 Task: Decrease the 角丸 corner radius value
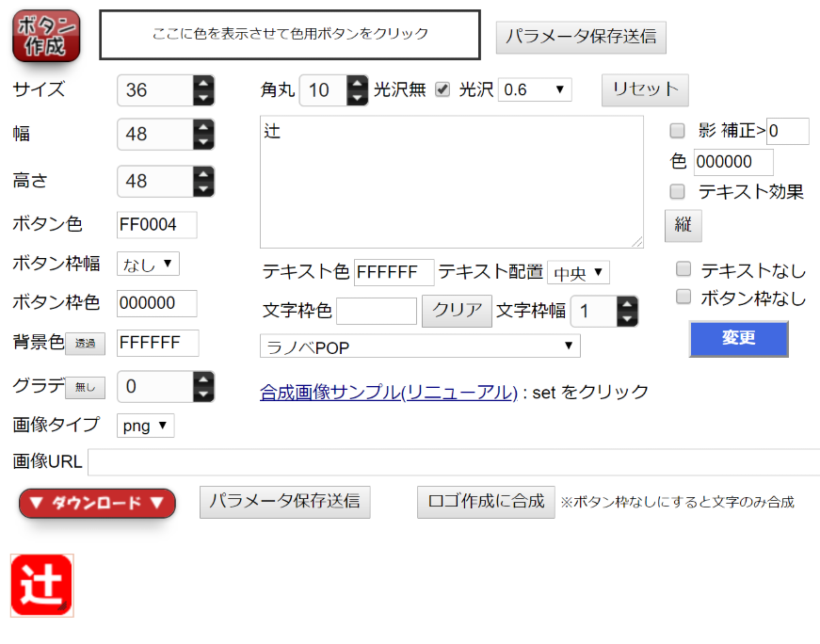click(357, 98)
